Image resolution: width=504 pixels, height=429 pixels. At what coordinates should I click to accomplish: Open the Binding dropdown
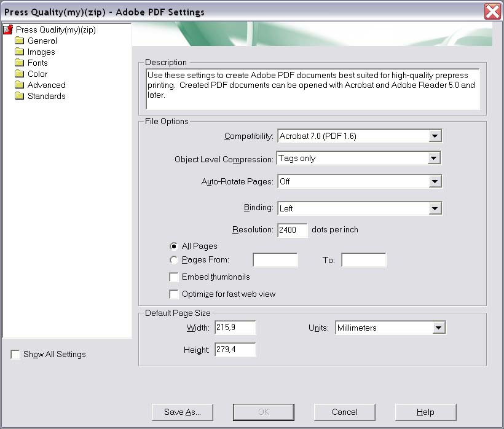(360, 208)
